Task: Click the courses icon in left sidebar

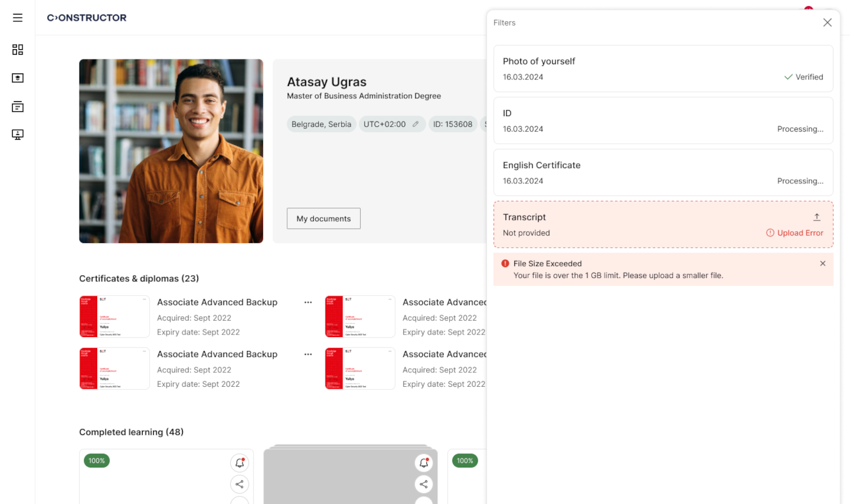Action: [18, 78]
